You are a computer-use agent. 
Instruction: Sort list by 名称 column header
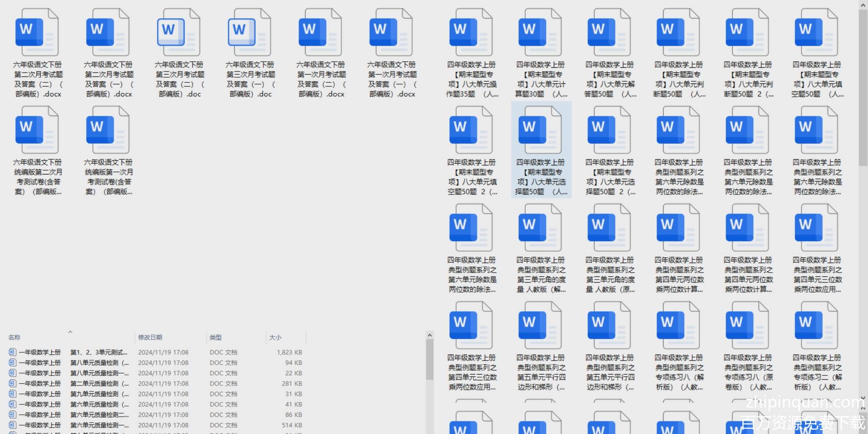[14, 337]
